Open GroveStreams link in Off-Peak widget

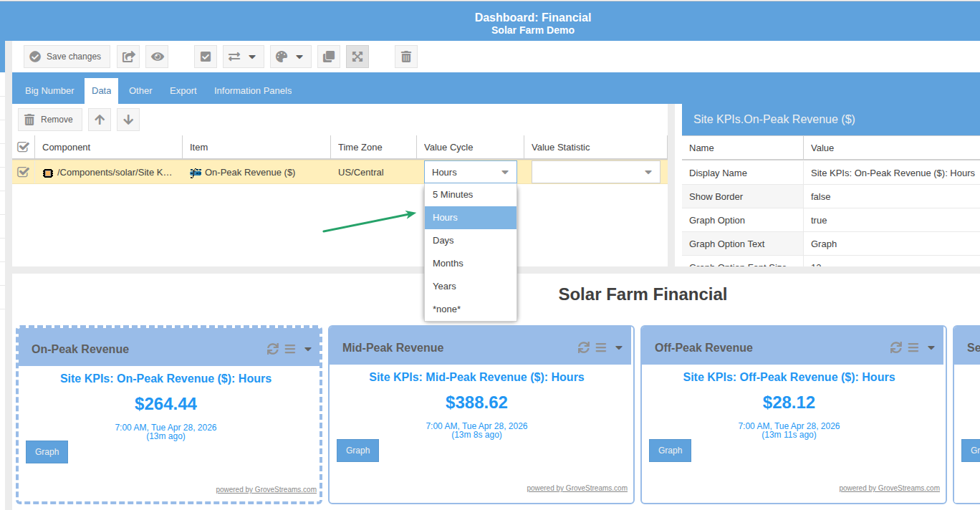(890, 489)
